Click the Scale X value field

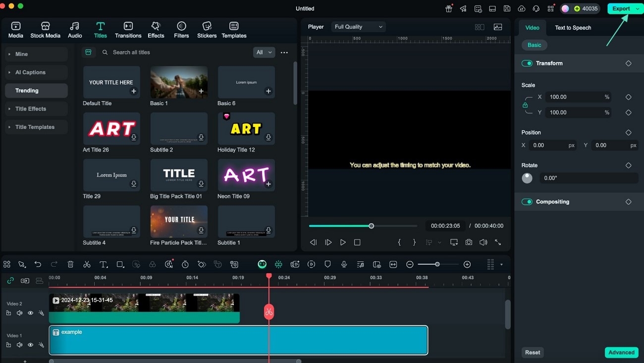(x=578, y=97)
